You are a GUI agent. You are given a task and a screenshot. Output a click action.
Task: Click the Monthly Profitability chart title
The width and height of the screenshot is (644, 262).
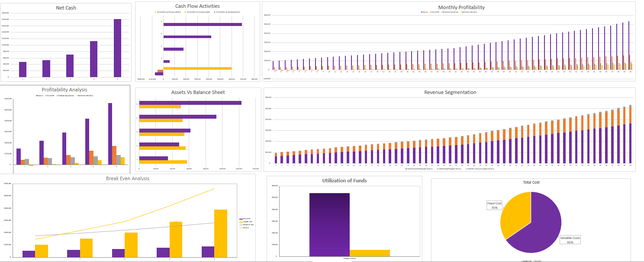point(461,7)
